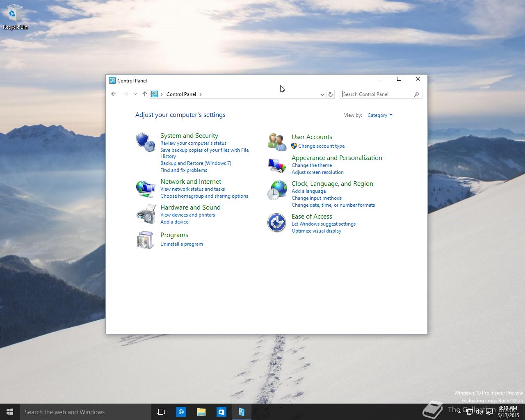Open the Network and Internet globe icon
The image size is (525, 420).
146,189
